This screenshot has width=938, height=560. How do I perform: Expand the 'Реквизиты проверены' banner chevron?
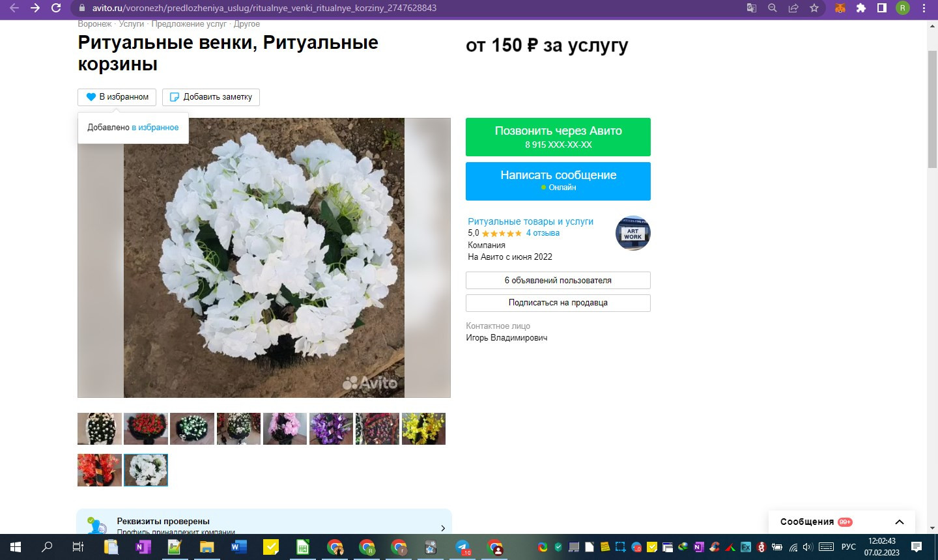point(443,528)
